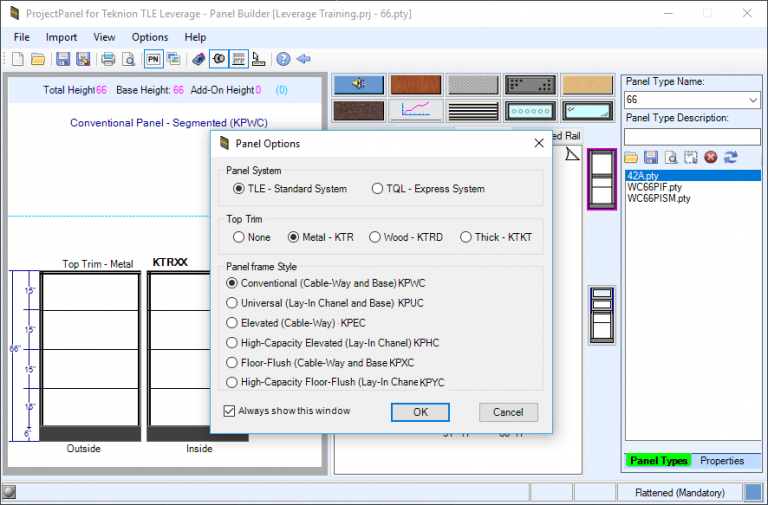
Task: Click the New file icon in toolbar
Action: tap(17, 59)
